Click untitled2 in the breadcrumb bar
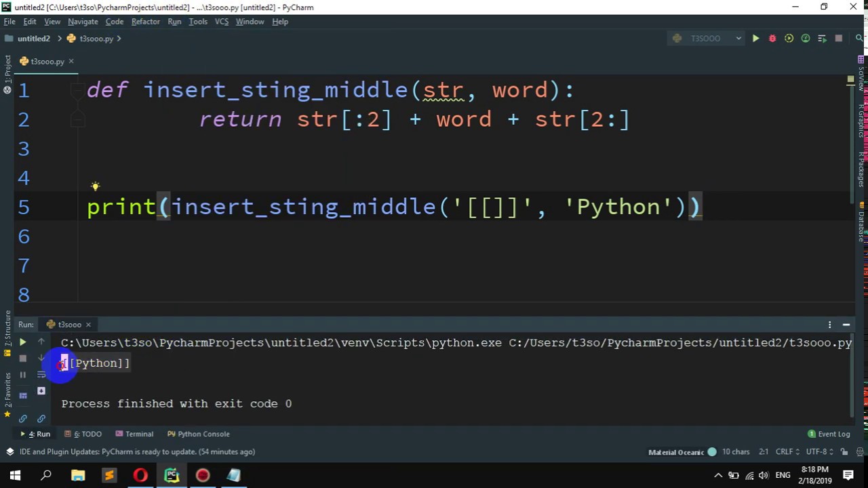This screenshot has width=868, height=488. coord(28,39)
